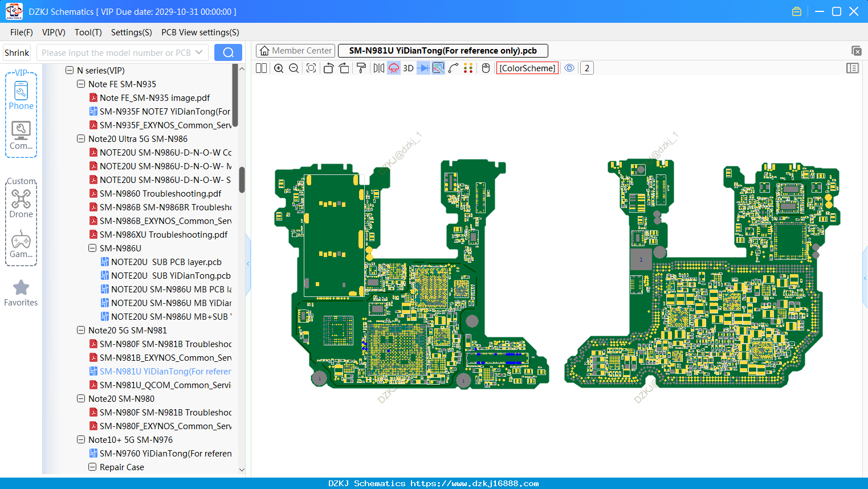Screen dimensions: 868x489
Task: Click the mouse settings icon
Action: tap(486, 68)
